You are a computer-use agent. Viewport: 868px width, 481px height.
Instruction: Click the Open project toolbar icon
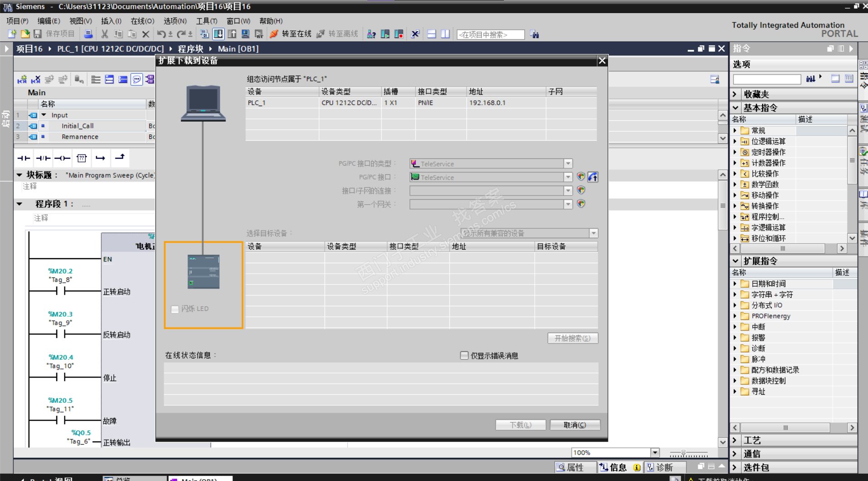click(25, 34)
